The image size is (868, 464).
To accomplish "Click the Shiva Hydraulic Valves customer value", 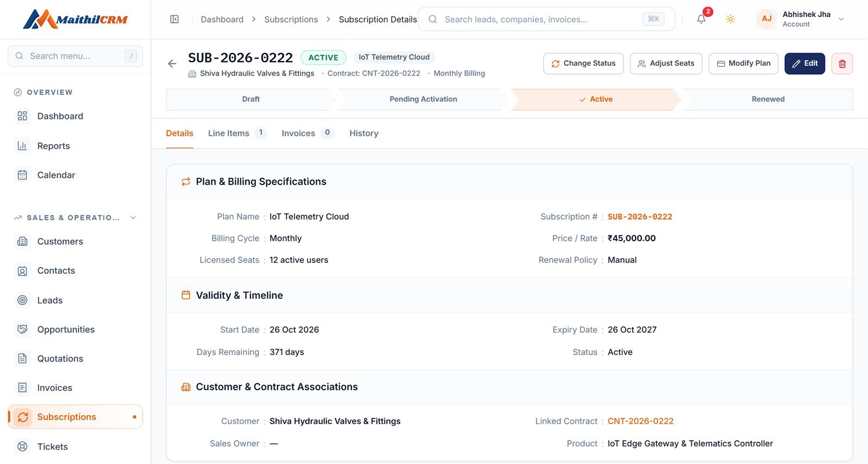I will (335, 421).
